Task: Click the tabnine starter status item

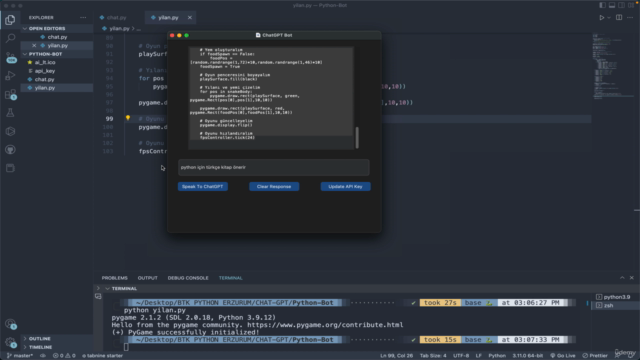Action: (102, 356)
